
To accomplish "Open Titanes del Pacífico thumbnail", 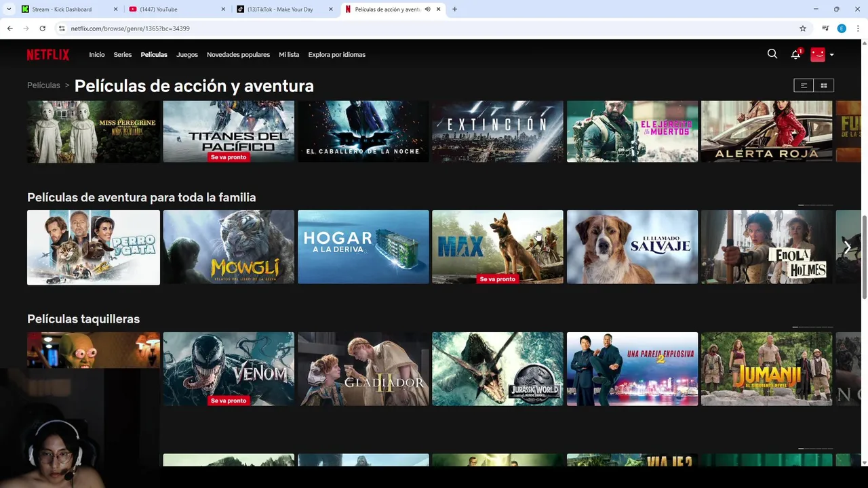I will coord(229,131).
